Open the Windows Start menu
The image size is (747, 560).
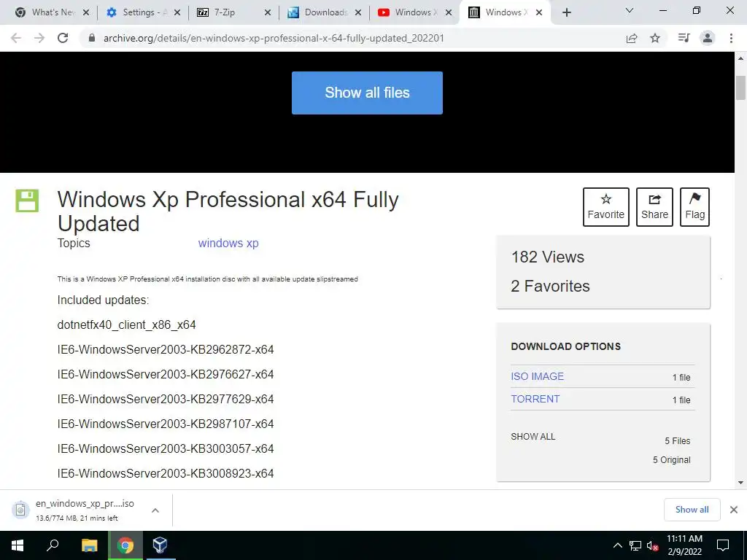(18, 545)
